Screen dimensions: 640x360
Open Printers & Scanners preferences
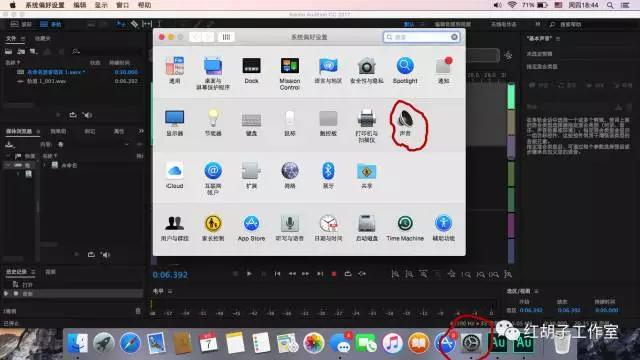click(367, 126)
